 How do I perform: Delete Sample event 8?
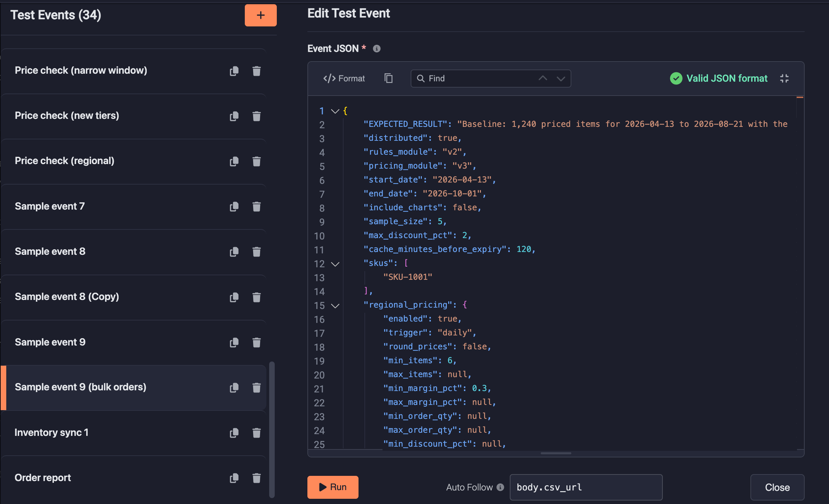[x=257, y=252]
